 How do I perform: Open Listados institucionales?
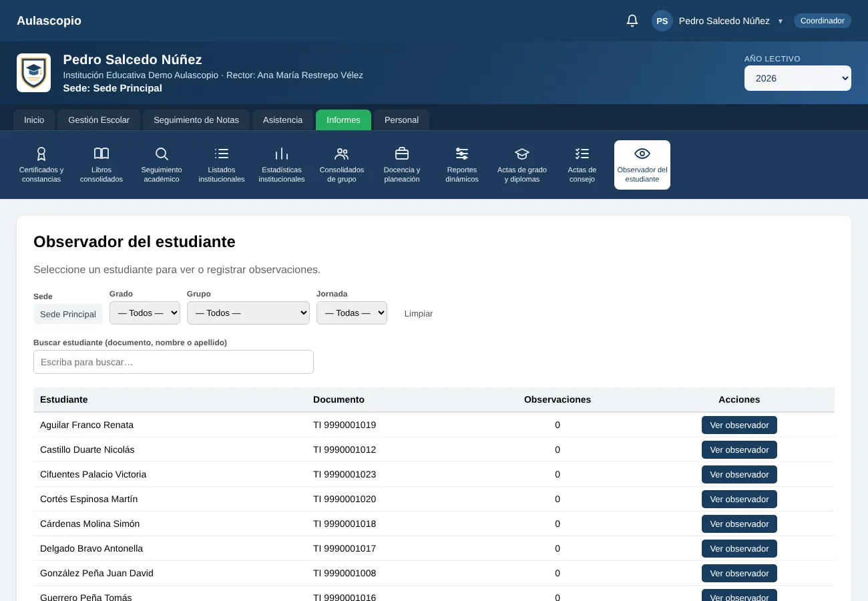(x=222, y=165)
